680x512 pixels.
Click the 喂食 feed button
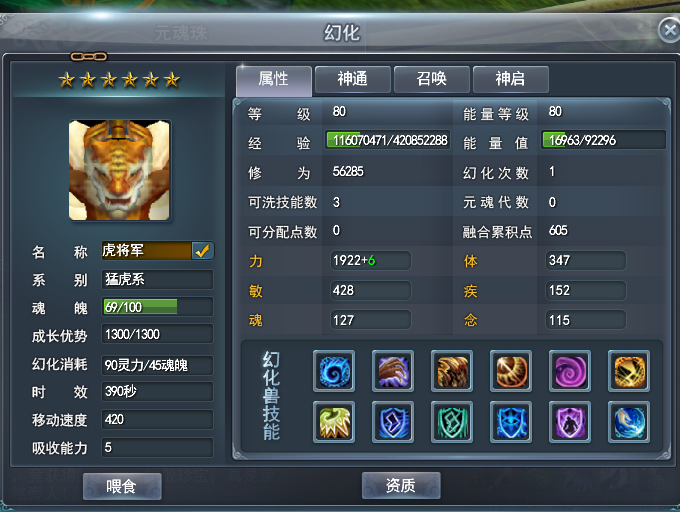click(122, 486)
